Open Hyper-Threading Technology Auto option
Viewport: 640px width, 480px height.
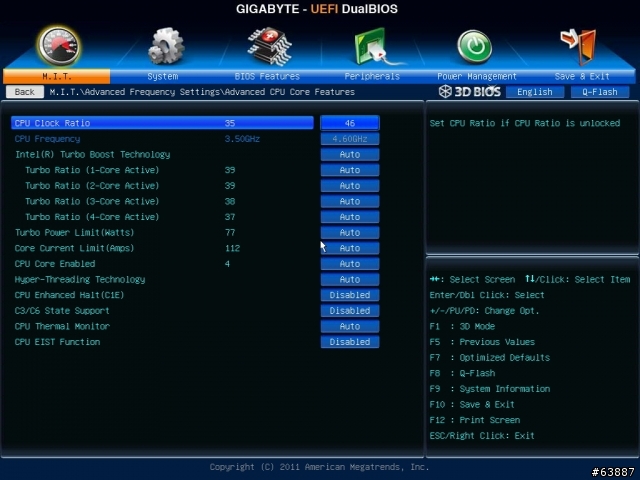tap(350, 280)
